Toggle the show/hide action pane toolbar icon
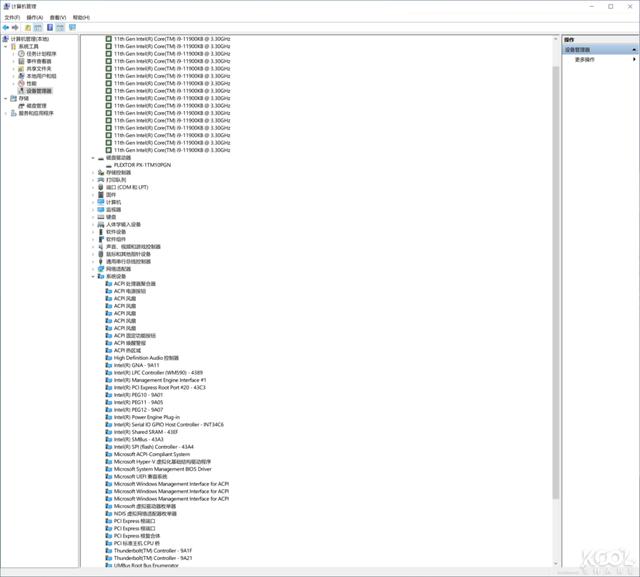Image resolution: width=640 pixels, height=577 pixels. [x=60, y=27]
